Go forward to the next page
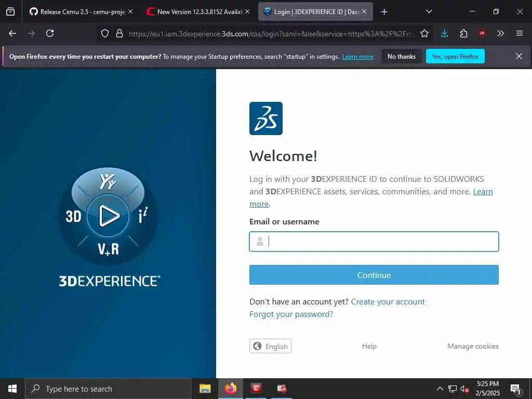Screen dimensions: 532x399 coord(31,33)
